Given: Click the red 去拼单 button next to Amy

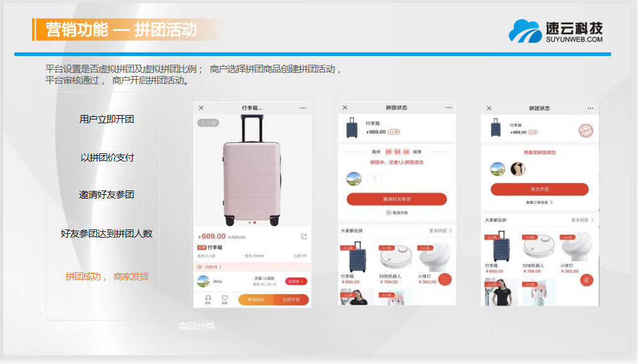Looking at the screenshot, I should (x=296, y=282).
